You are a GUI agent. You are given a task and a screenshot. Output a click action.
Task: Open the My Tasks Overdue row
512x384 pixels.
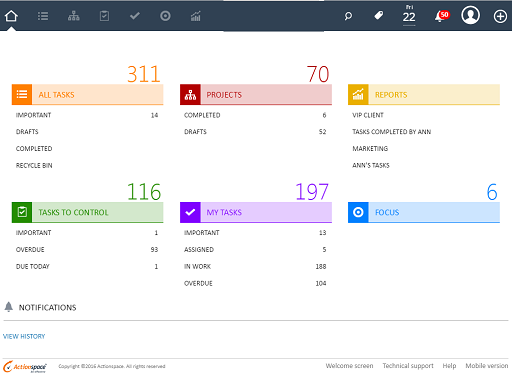(256, 283)
